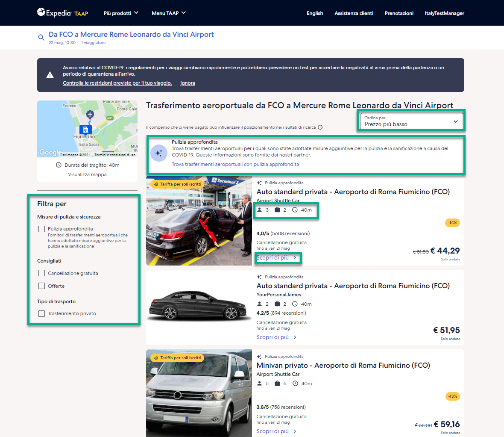Click the info icon beside compensation notice
The width and height of the screenshot is (504, 437).
coord(320,127)
